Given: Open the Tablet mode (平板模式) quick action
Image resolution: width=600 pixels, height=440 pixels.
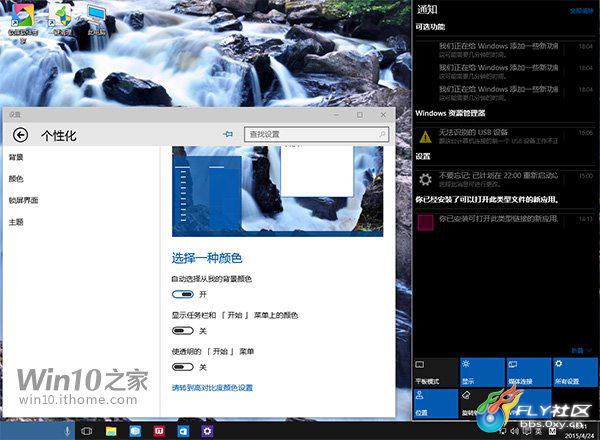Looking at the screenshot, I should pos(433,371).
